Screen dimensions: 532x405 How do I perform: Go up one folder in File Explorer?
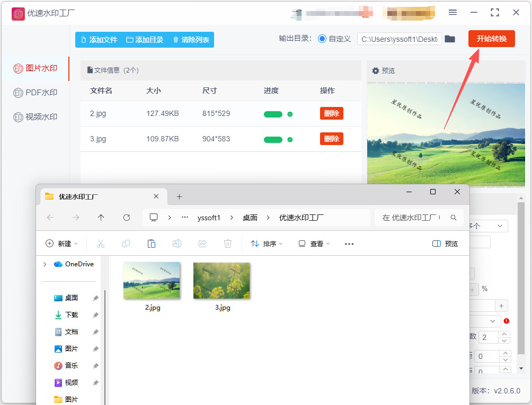101,218
